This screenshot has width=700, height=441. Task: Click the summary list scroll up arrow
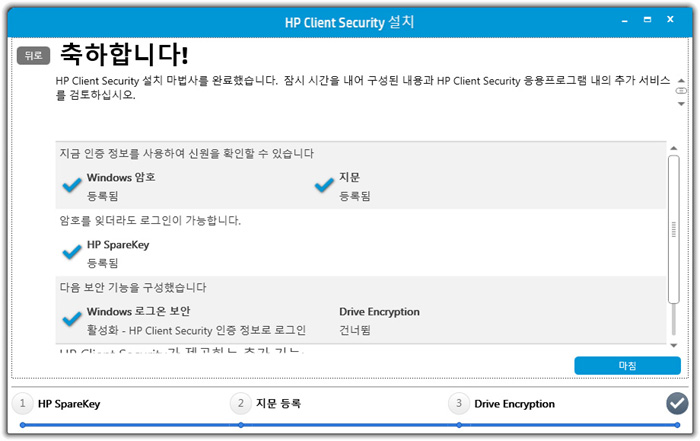coord(674,148)
